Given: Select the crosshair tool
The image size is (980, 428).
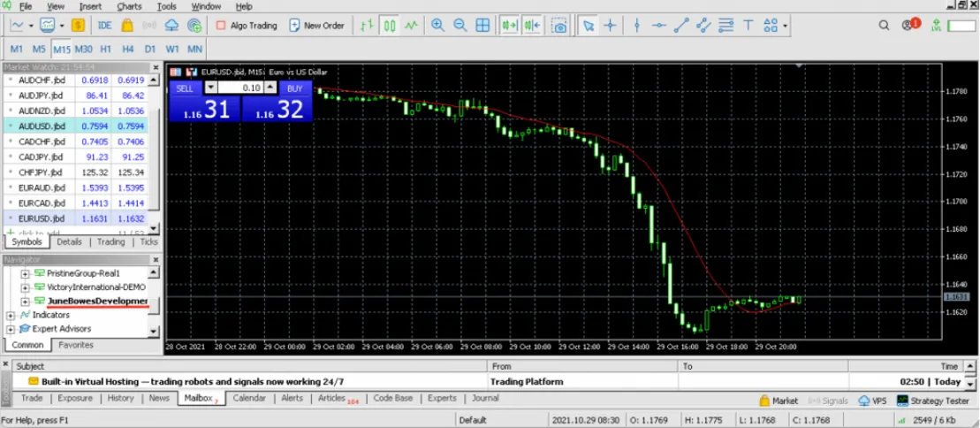Looking at the screenshot, I should [610, 26].
